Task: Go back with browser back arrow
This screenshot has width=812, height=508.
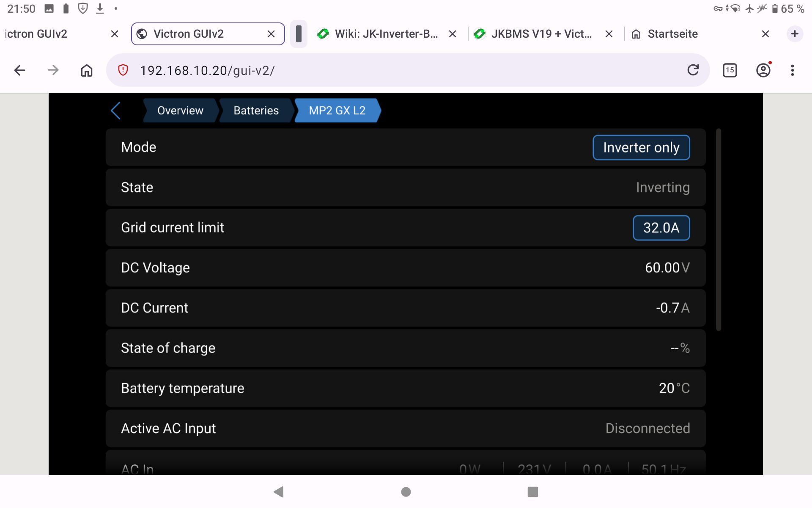Action: click(20, 70)
